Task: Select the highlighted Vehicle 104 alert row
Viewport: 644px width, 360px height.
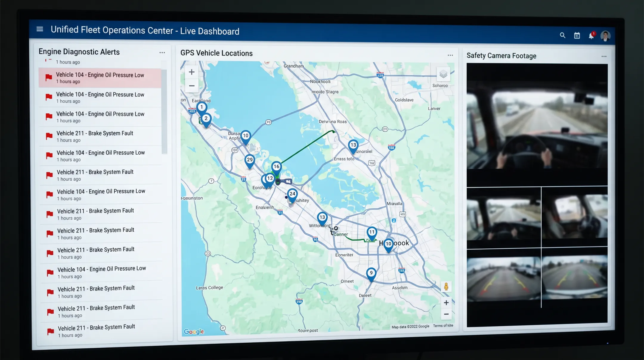Action: (x=100, y=78)
